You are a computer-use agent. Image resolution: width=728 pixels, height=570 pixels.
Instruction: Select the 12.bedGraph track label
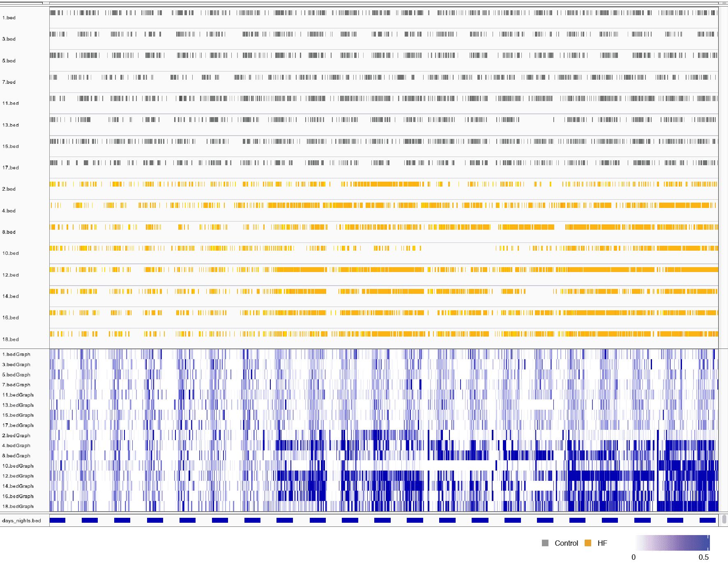pos(18,476)
